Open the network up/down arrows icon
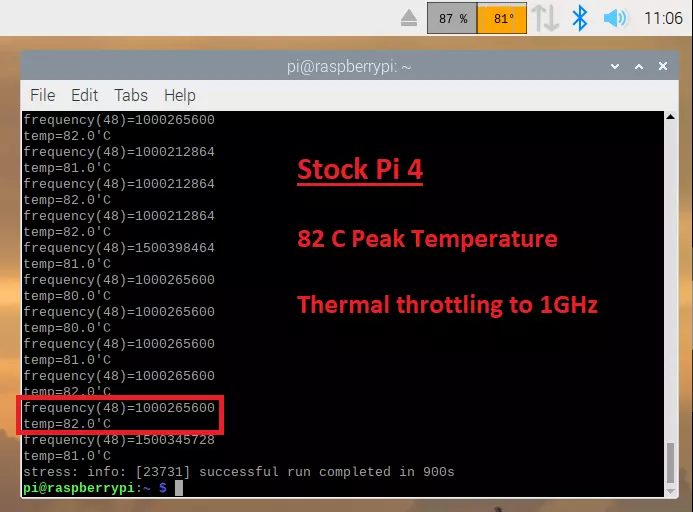693x512 pixels. [545, 18]
